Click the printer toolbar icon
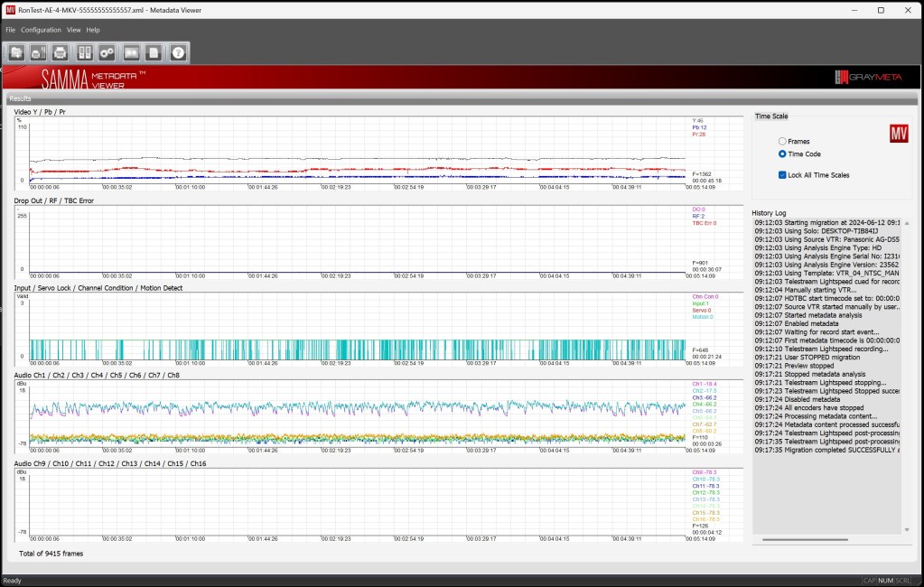The width and height of the screenshot is (924, 587). click(x=60, y=52)
